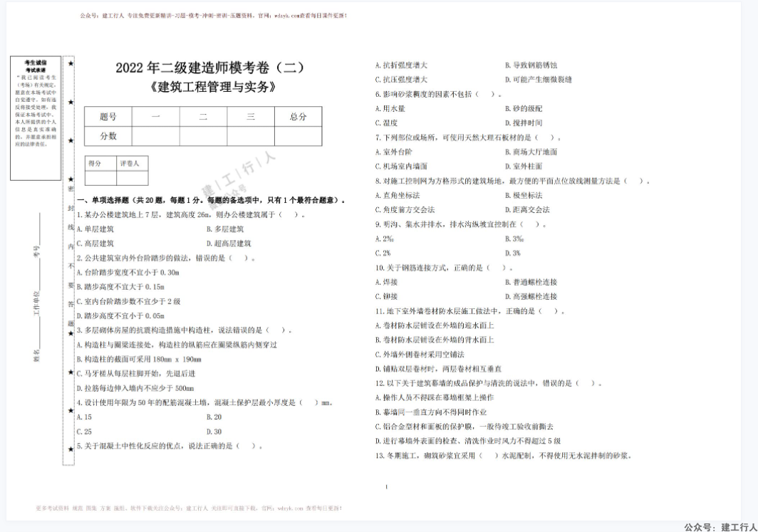This screenshot has width=758, height=532.
Task: Select option 'C. 机场室内墙面'
Action: coord(401,167)
